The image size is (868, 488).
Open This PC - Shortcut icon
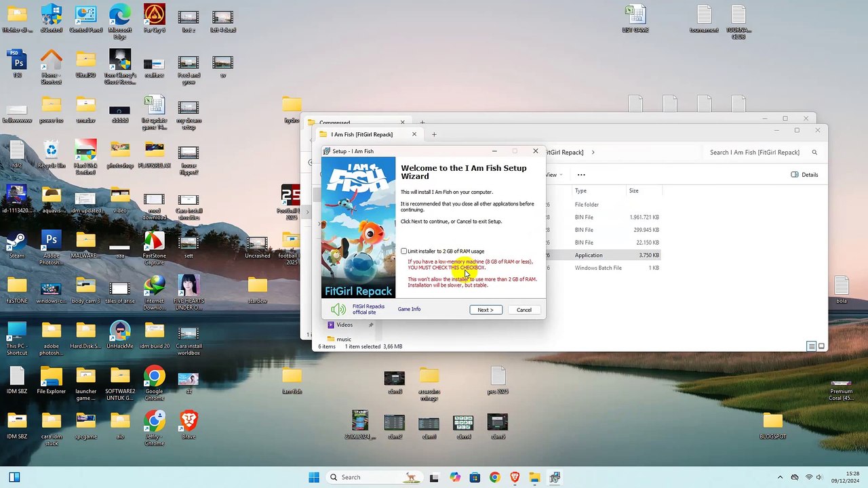[17, 338]
